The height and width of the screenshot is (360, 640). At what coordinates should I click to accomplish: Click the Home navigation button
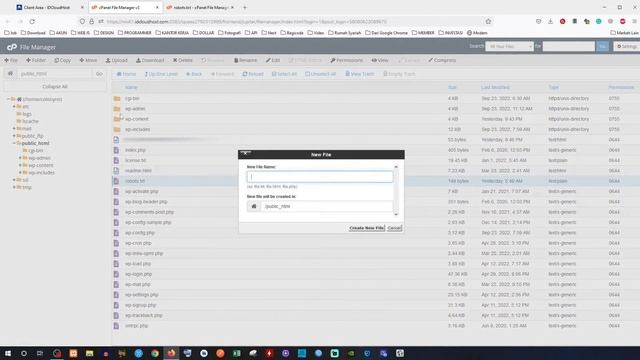click(126, 74)
